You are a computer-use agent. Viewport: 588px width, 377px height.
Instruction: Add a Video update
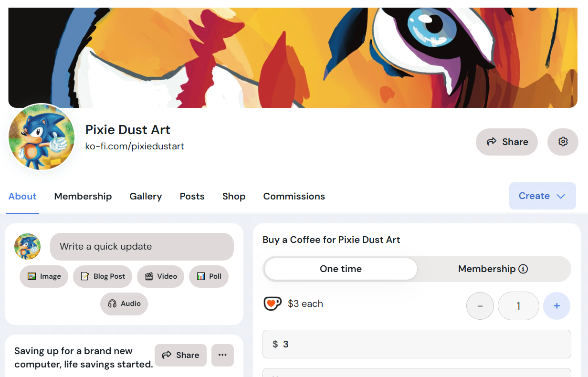[160, 276]
